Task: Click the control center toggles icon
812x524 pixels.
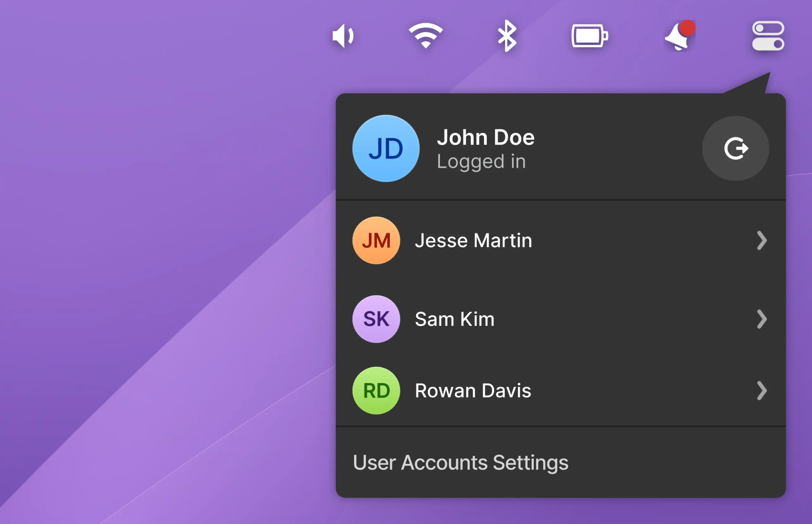Action: (768, 36)
